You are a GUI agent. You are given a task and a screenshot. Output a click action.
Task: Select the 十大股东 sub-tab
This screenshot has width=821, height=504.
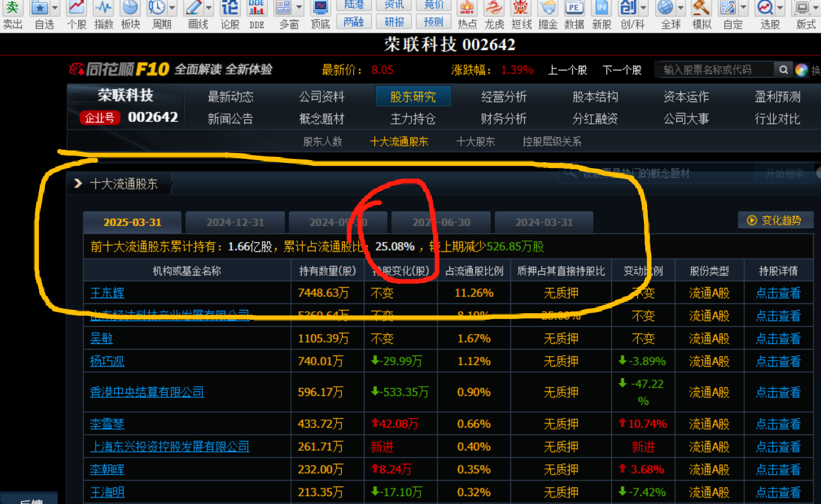tap(475, 141)
